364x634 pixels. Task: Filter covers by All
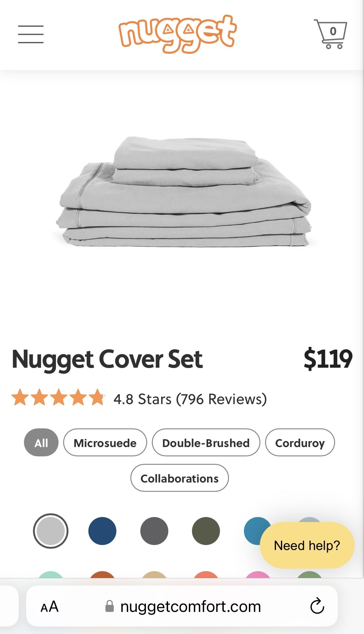(41, 442)
